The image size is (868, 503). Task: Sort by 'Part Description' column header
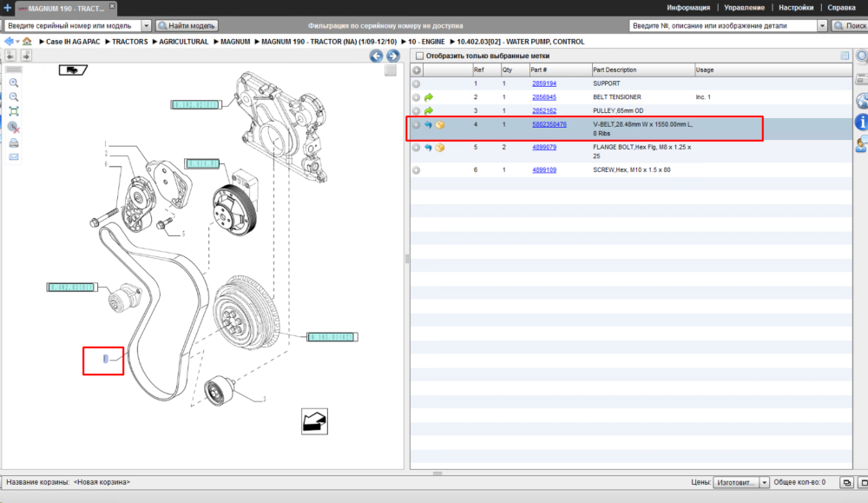click(x=642, y=70)
